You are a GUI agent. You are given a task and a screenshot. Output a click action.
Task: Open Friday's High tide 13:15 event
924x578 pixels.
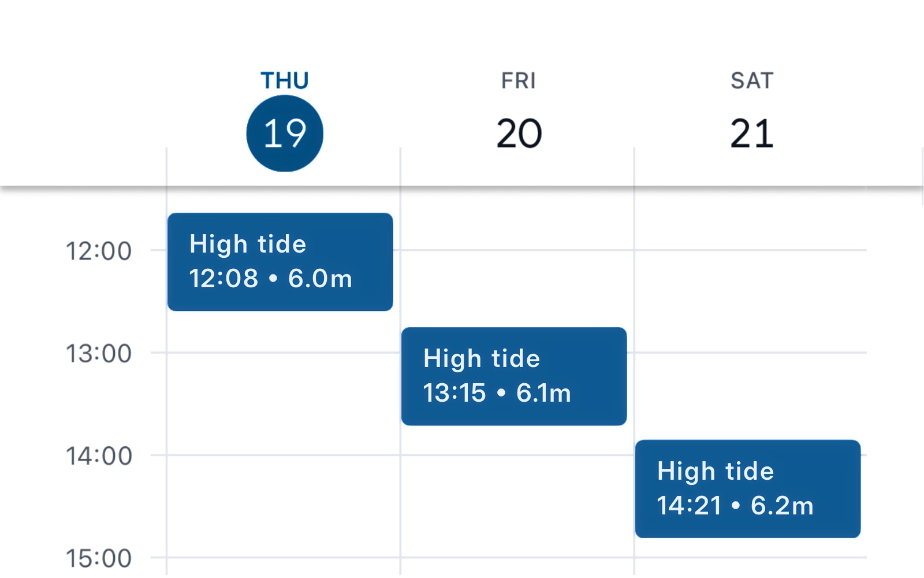click(514, 376)
